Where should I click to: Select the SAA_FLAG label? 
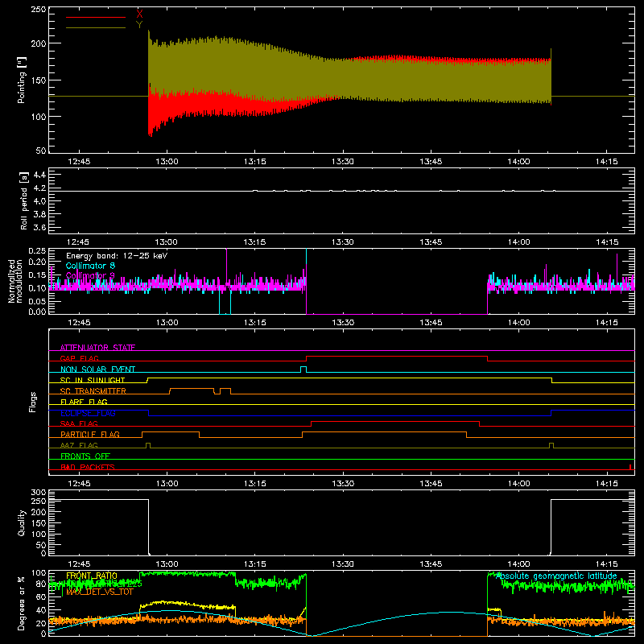click(79, 423)
